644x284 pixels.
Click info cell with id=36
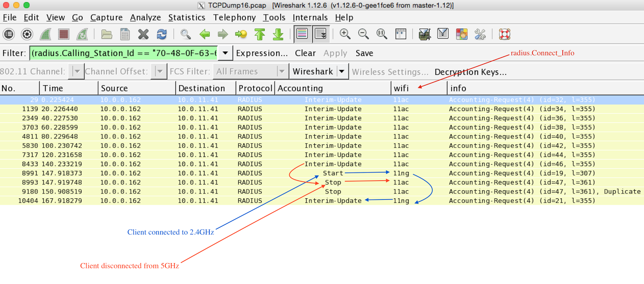click(x=522, y=118)
